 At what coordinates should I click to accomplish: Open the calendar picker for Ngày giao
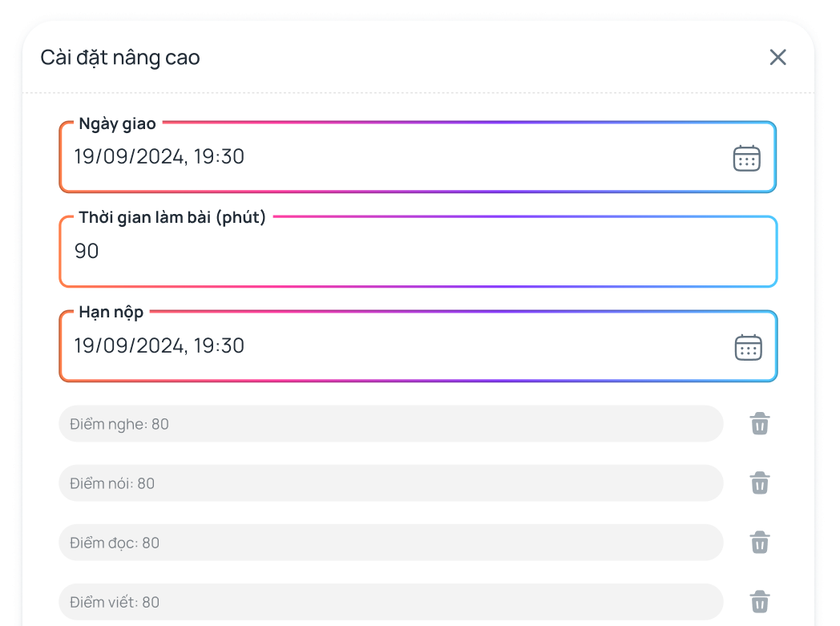746,158
